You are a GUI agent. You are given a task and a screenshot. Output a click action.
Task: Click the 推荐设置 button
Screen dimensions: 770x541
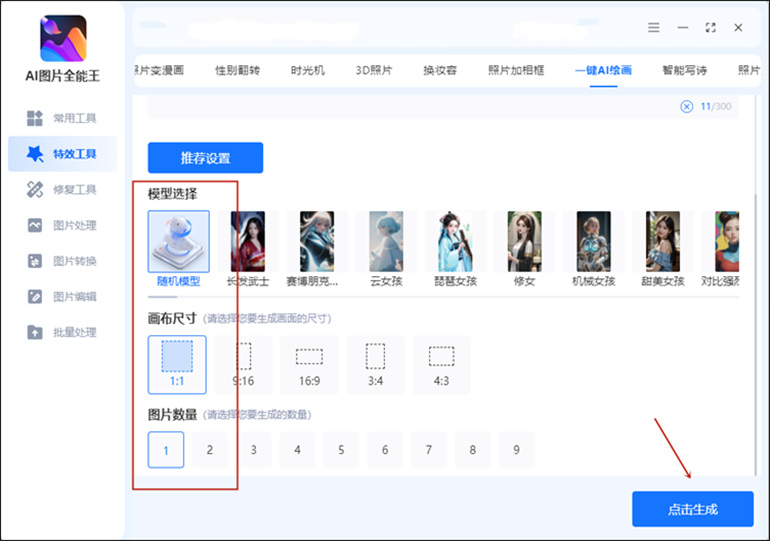(205, 158)
